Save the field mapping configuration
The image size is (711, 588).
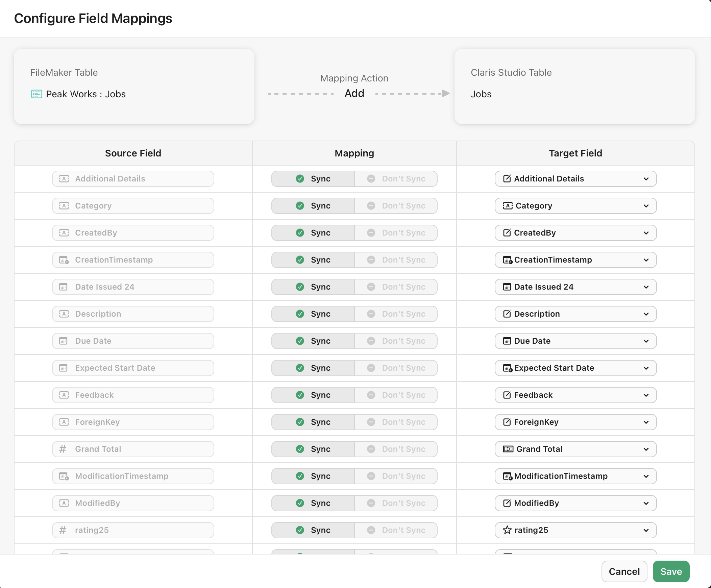(671, 571)
